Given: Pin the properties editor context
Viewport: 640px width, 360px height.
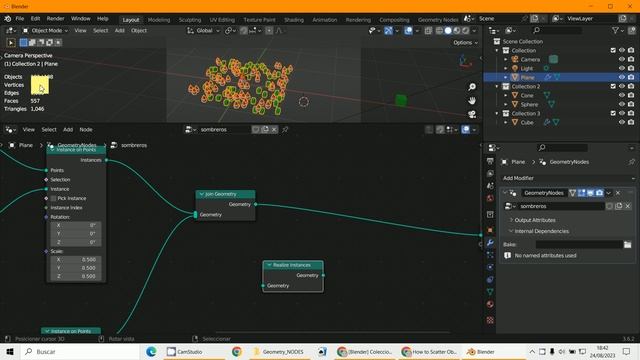Looking at the screenshot, I should pyautogui.click(x=631, y=162).
